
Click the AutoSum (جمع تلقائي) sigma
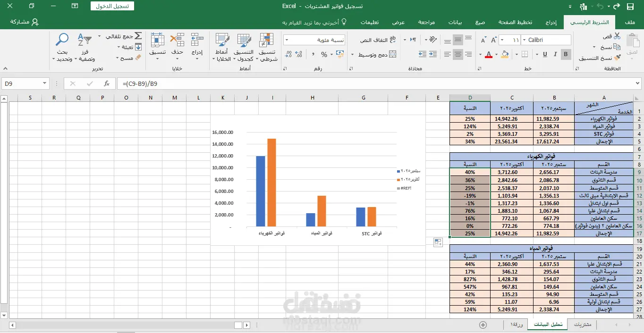click(138, 36)
